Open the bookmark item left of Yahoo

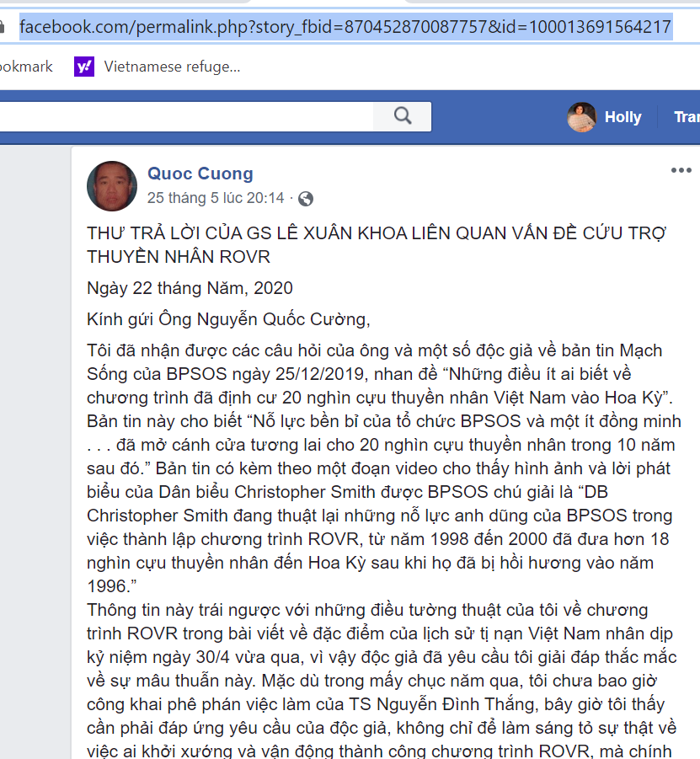[x=26, y=67]
